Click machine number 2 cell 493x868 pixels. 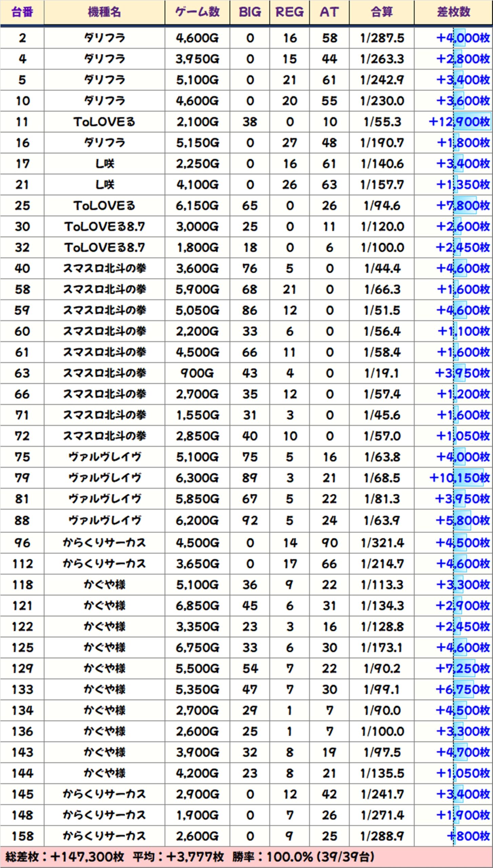(x=22, y=38)
